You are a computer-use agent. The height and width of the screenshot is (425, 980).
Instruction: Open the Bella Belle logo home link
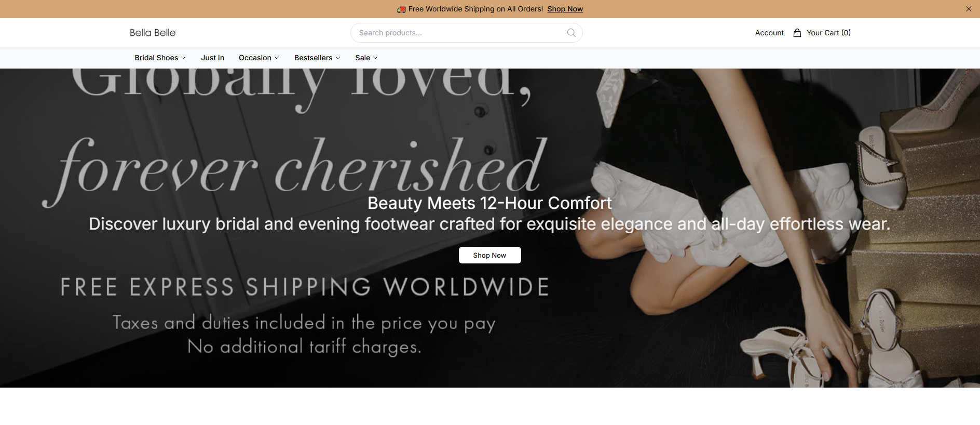(153, 33)
